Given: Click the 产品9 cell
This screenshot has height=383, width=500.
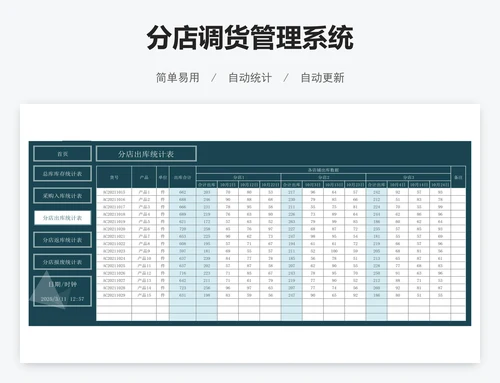Looking at the screenshot, I should click(x=144, y=251).
